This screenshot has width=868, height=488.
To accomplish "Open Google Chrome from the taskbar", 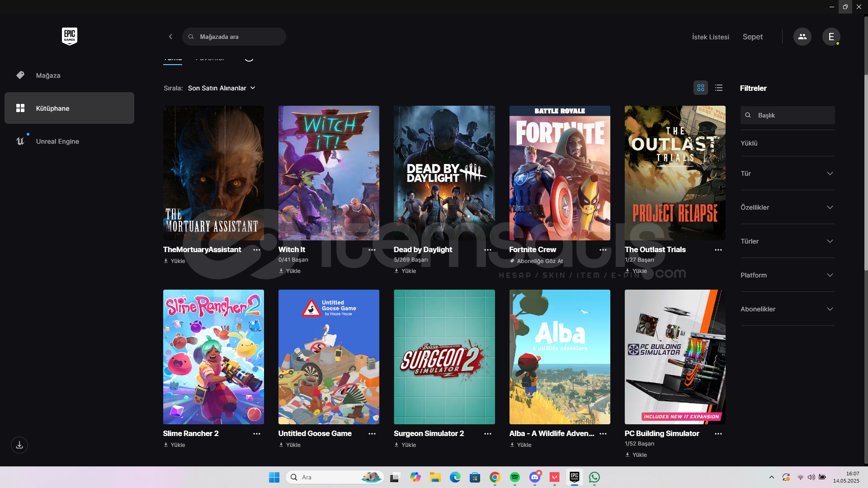I will coord(495,477).
